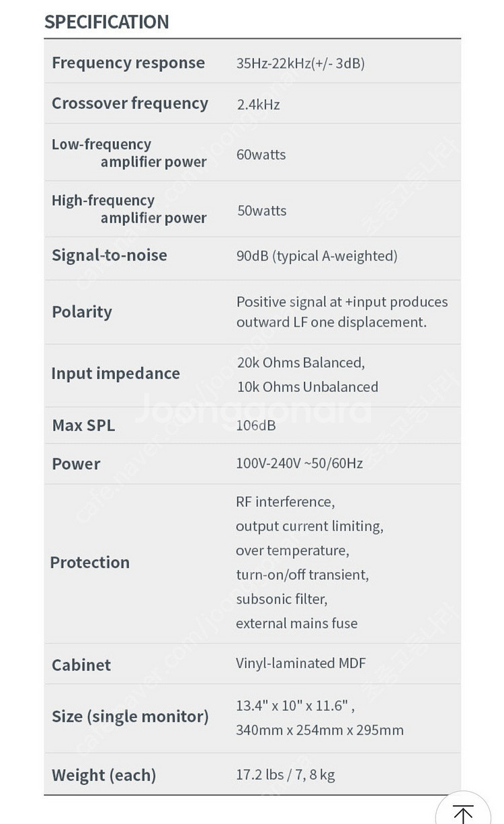Image resolution: width=504 pixels, height=824 pixels.
Task: Select the Signal-to-noise label
Action: point(110,255)
